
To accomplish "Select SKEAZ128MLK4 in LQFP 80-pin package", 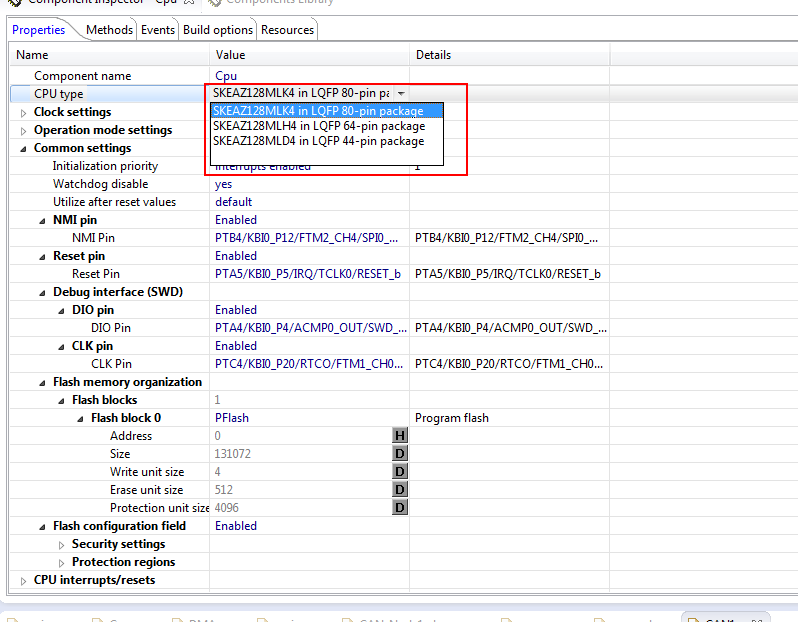I will (x=327, y=111).
